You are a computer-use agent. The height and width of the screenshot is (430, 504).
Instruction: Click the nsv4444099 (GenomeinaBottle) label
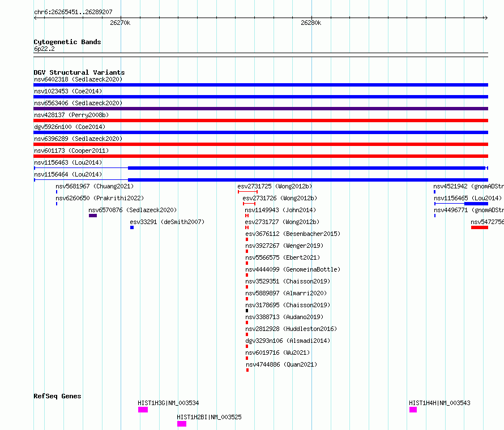pyautogui.click(x=293, y=269)
